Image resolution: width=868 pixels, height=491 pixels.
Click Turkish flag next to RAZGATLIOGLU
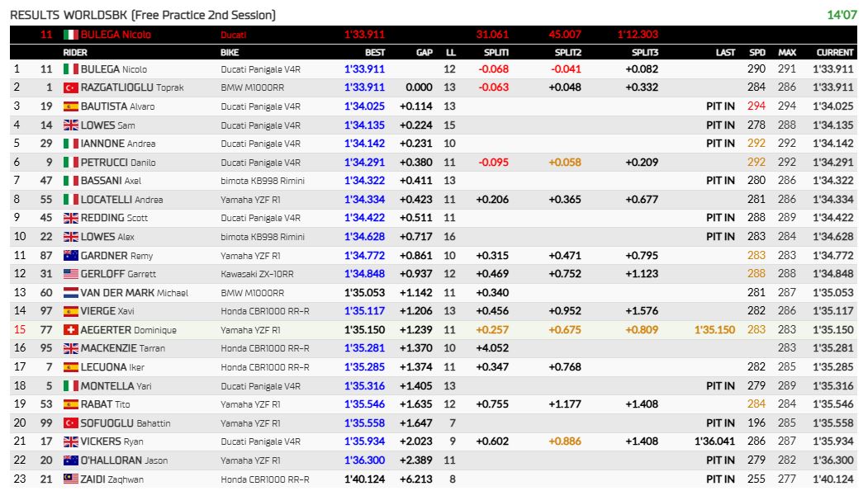point(71,87)
